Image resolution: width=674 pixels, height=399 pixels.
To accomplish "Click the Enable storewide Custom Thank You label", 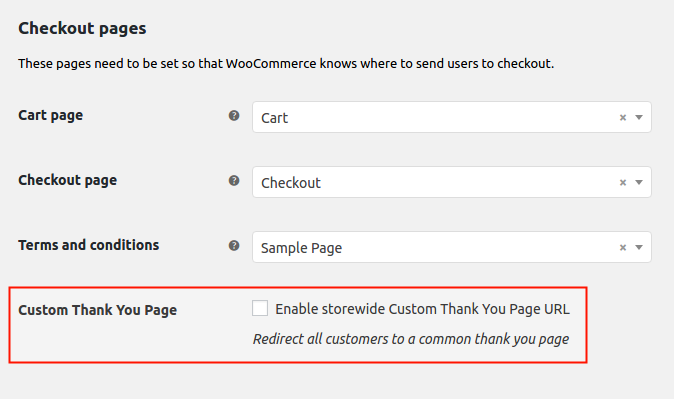I will [x=423, y=309].
